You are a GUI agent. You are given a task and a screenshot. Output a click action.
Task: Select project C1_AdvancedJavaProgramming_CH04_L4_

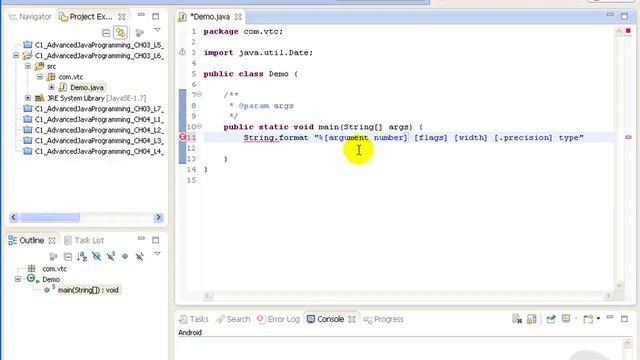click(99, 151)
